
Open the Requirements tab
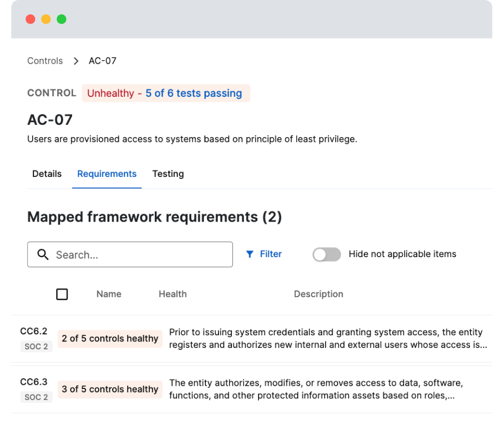[107, 174]
